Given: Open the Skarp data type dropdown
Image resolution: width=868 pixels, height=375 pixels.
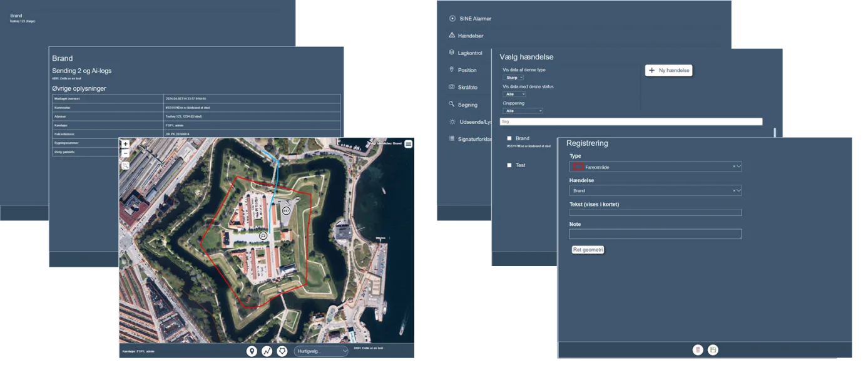Looking at the screenshot, I should point(513,78).
